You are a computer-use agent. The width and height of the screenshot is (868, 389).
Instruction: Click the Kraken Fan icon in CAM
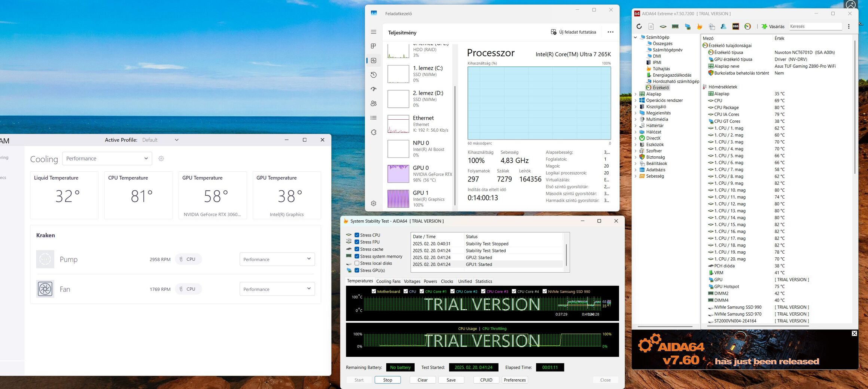[x=45, y=289]
